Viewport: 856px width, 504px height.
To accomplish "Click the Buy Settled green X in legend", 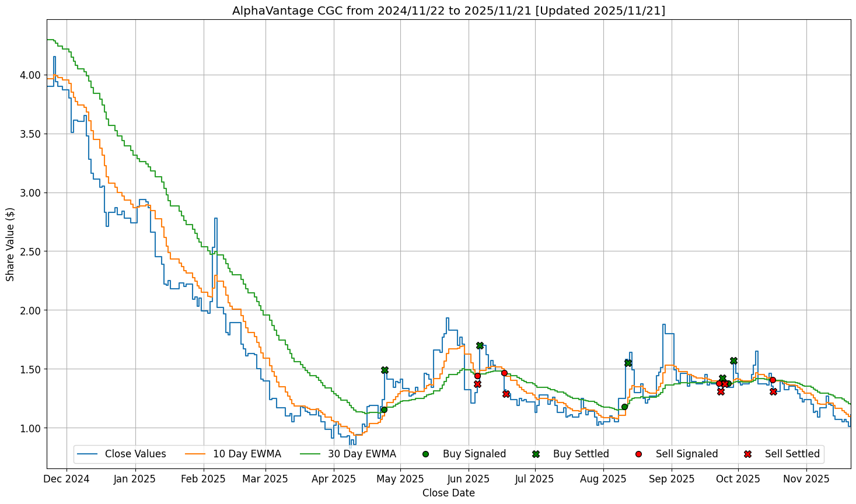I will tap(536, 454).
